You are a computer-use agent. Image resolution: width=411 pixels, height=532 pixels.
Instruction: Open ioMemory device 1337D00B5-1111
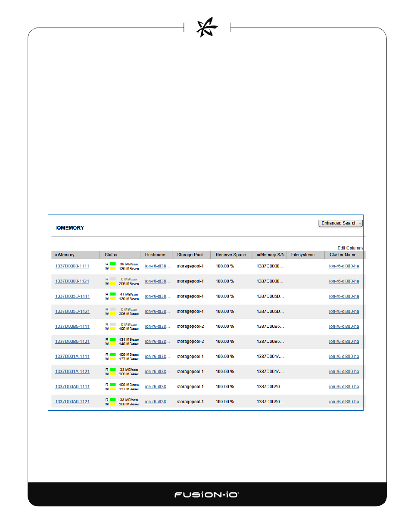72,327
